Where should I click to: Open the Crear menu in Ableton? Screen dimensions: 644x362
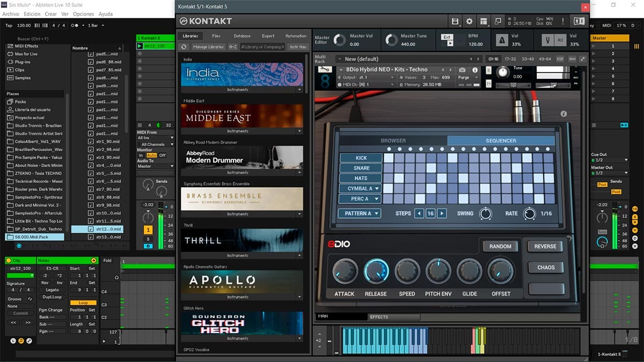point(50,14)
